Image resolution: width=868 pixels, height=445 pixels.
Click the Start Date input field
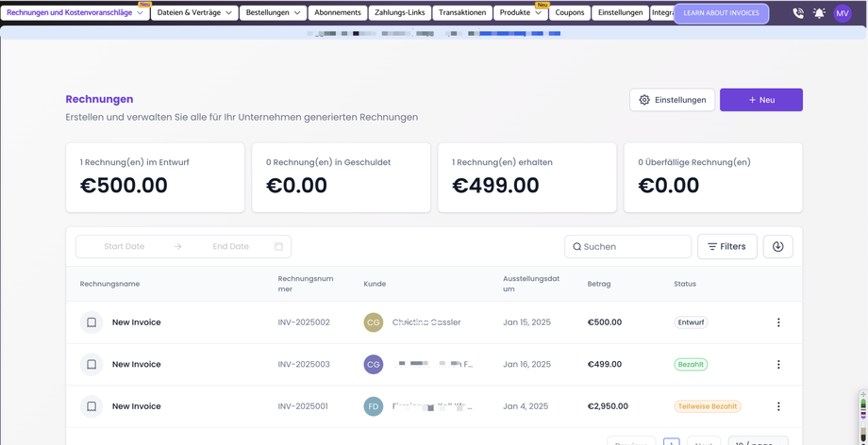(x=125, y=247)
